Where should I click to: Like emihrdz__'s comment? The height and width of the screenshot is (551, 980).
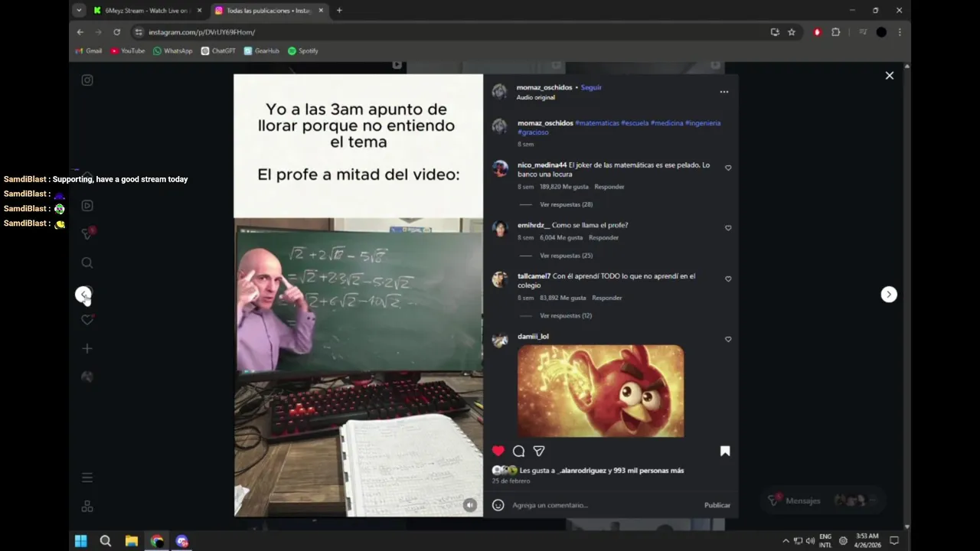[728, 228]
